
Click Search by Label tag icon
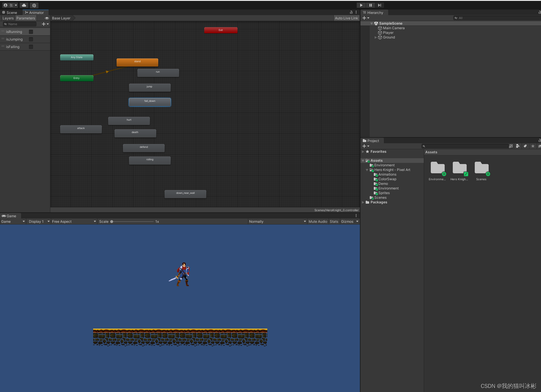click(525, 146)
